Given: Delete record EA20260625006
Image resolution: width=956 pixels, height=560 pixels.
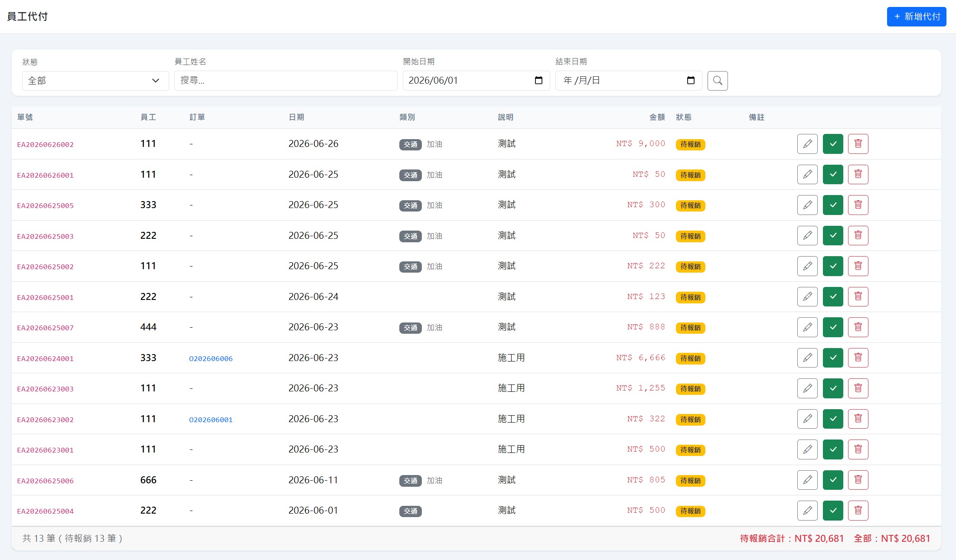Looking at the screenshot, I should (858, 480).
